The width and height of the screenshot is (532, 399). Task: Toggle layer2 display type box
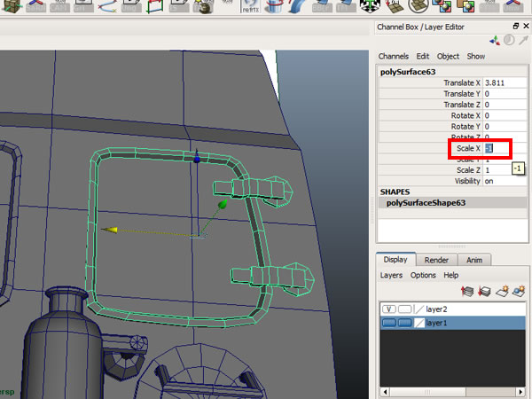tap(404, 309)
